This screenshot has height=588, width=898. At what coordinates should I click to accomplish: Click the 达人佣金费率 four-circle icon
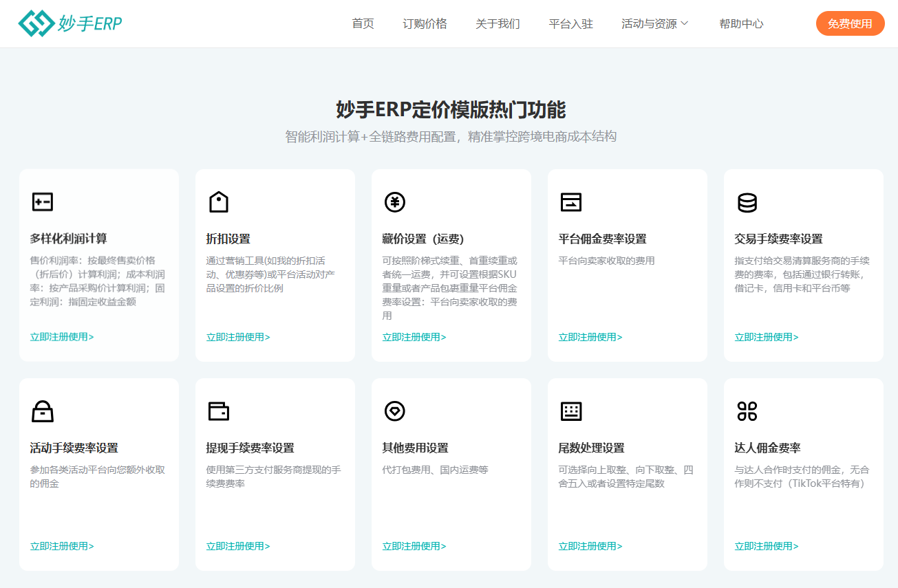click(747, 411)
